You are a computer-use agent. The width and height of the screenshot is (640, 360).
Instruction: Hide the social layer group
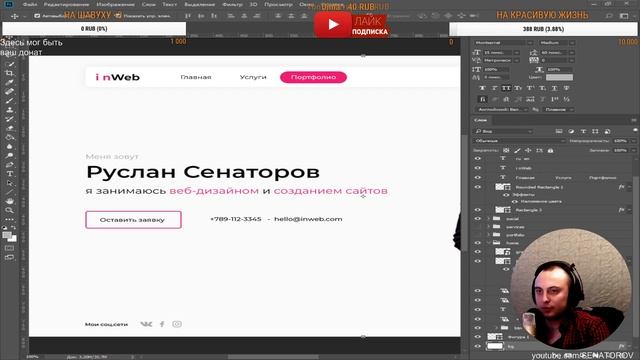coord(478,219)
